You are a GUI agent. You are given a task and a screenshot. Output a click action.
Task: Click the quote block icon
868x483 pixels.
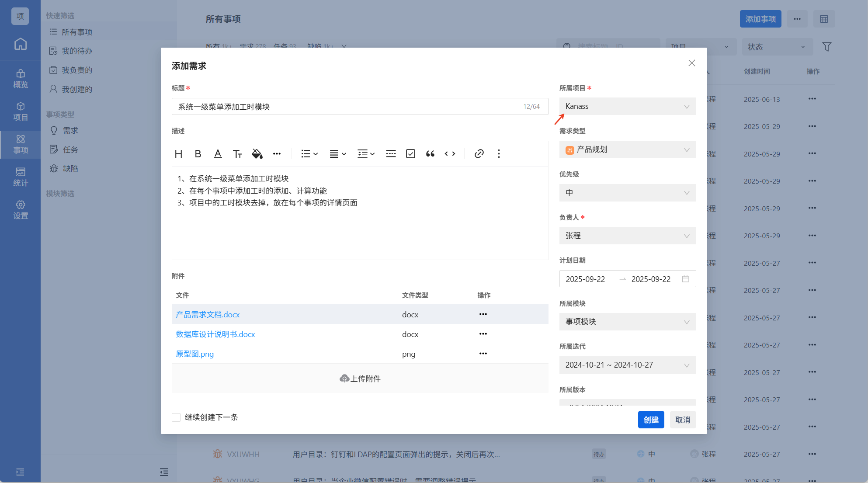click(x=430, y=154)
